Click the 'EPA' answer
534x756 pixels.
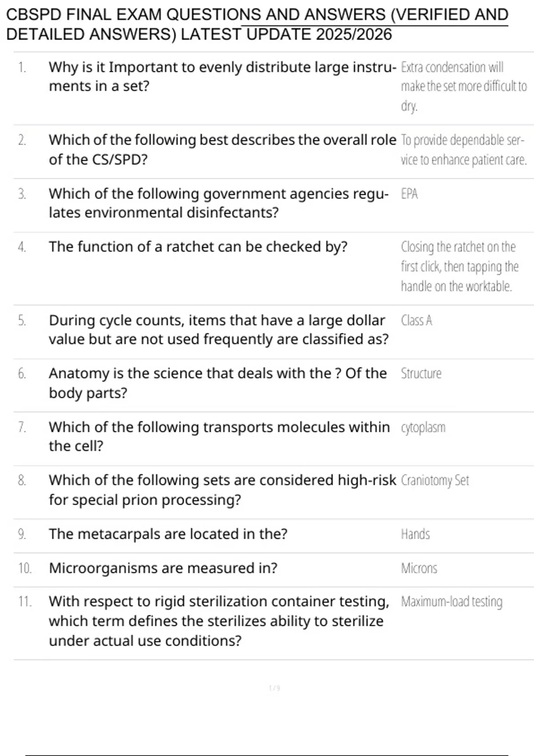(409, 194)
